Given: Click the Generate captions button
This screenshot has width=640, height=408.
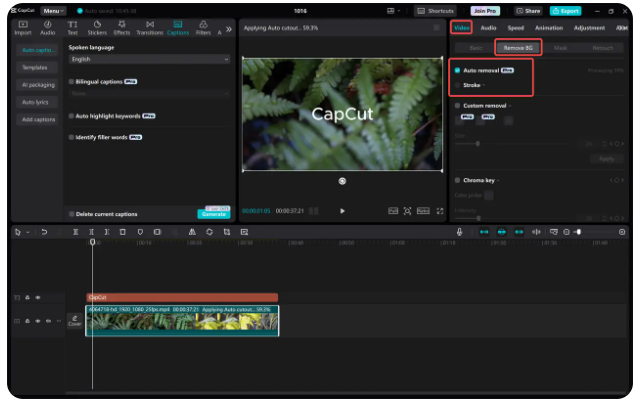Looking at the screenshot, I should (214, 214).
